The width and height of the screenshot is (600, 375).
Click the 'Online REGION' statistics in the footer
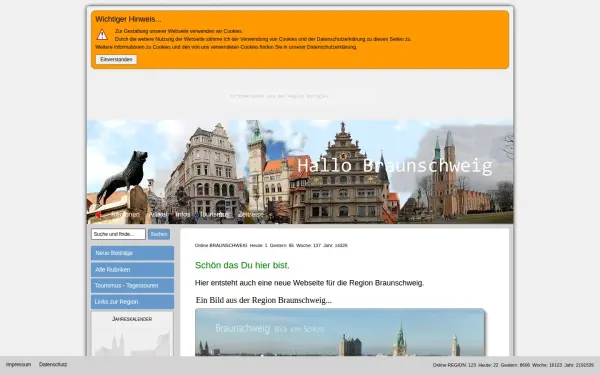click(x=513, y=365)
